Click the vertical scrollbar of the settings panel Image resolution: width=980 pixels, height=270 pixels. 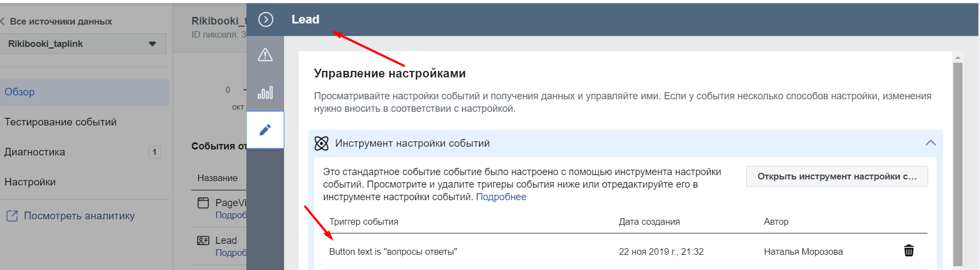pos(958,164)
